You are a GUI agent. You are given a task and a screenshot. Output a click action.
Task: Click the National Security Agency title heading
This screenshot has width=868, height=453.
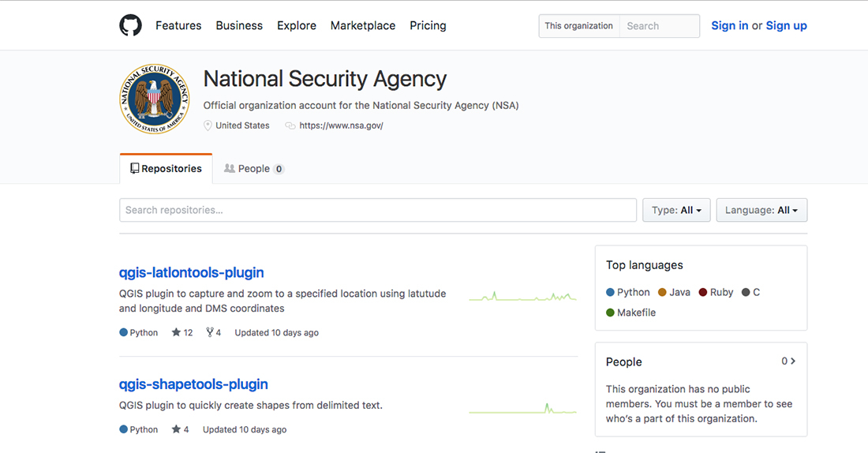coord(325,79)
